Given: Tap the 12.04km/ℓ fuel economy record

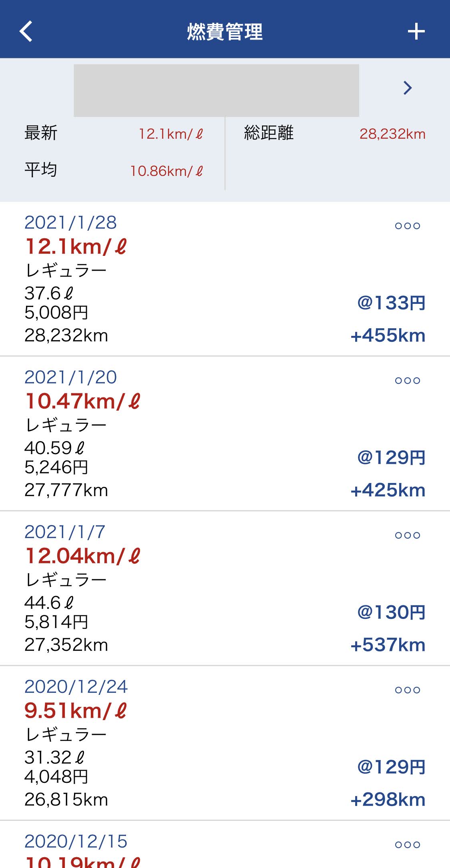Looking at the screenshot, I should pyautogui.click(x=83, y=556).
